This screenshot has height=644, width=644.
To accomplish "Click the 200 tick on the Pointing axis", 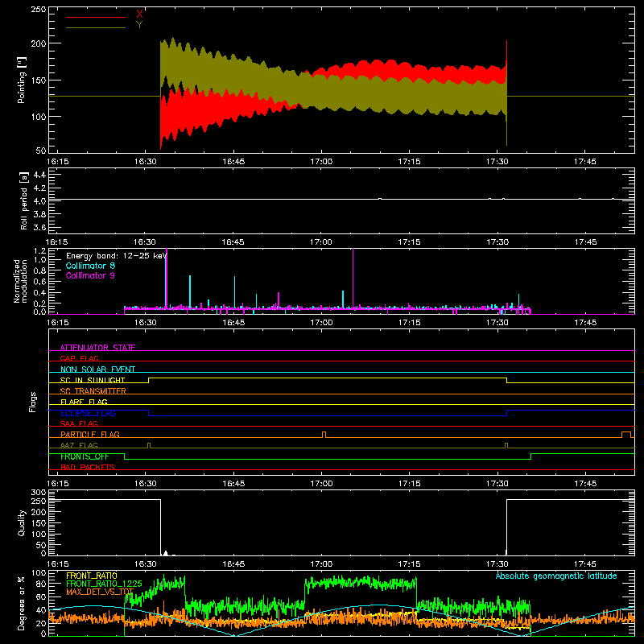I will (x=38, y=43).
